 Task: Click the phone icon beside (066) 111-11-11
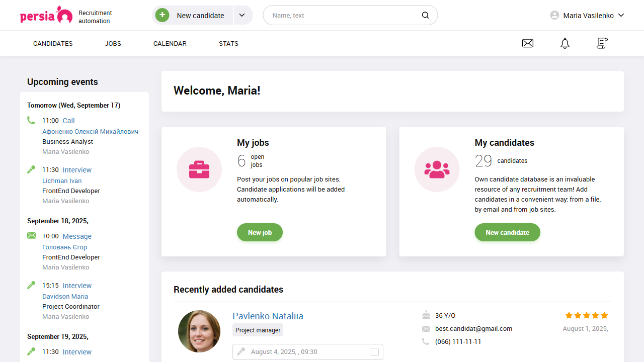click(425, 341)
